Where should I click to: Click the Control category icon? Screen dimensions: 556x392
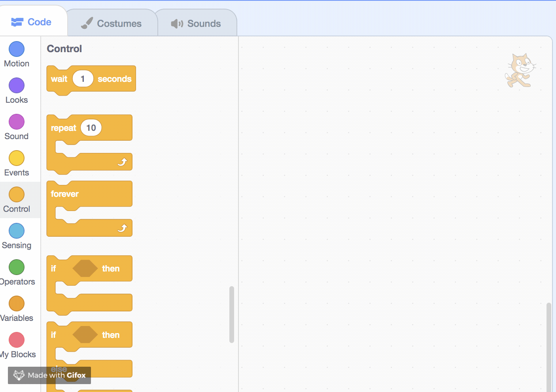(16, 194)
